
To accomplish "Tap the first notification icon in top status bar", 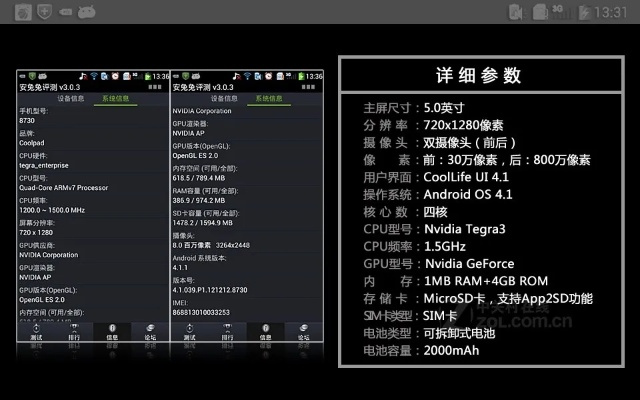I will pyautogui.click(x=23, y=12).
